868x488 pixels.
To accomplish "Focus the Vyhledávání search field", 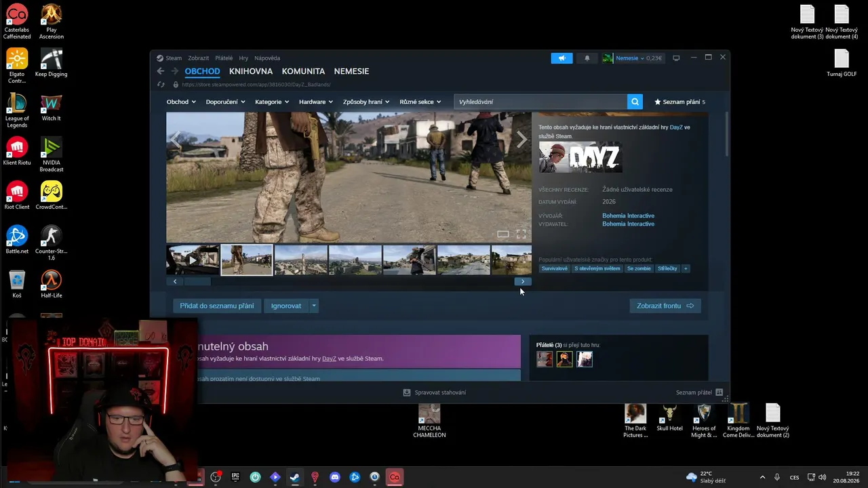I will (x=540, y=102).
